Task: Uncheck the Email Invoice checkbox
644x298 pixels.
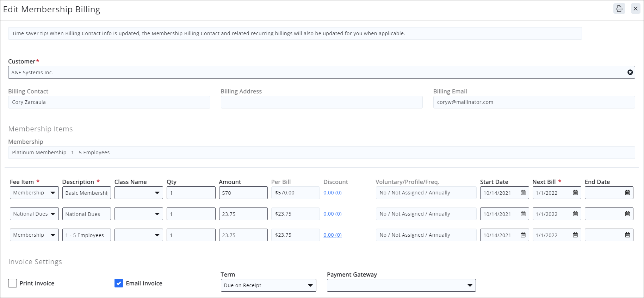Action: click(119, 283)
